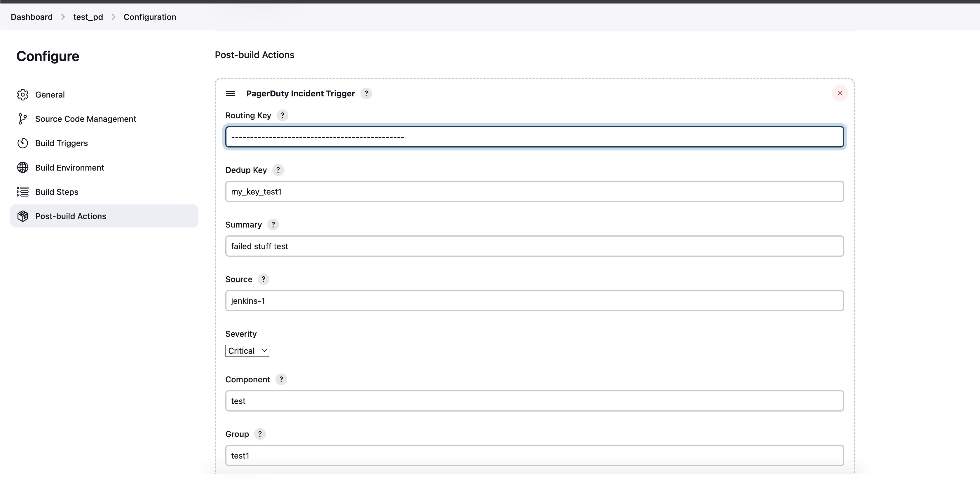
Task: Open Source Code Management branch icon
Action: (x=23, y=119)
